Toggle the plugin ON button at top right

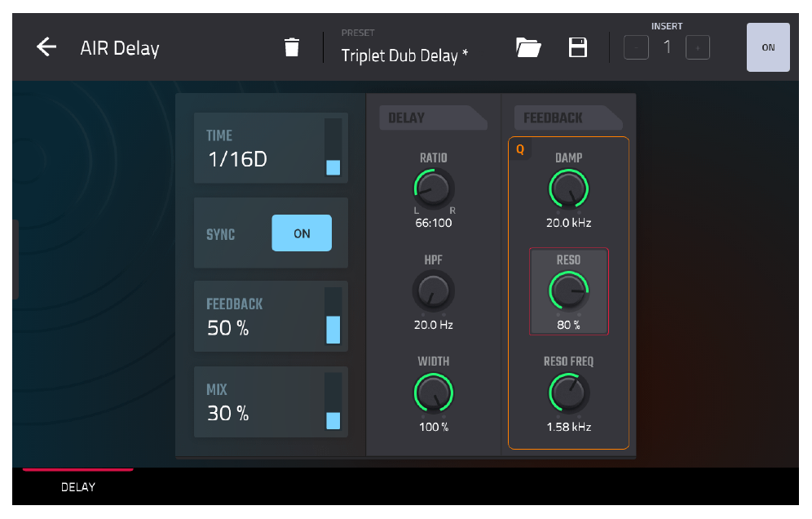coord(768,47)
